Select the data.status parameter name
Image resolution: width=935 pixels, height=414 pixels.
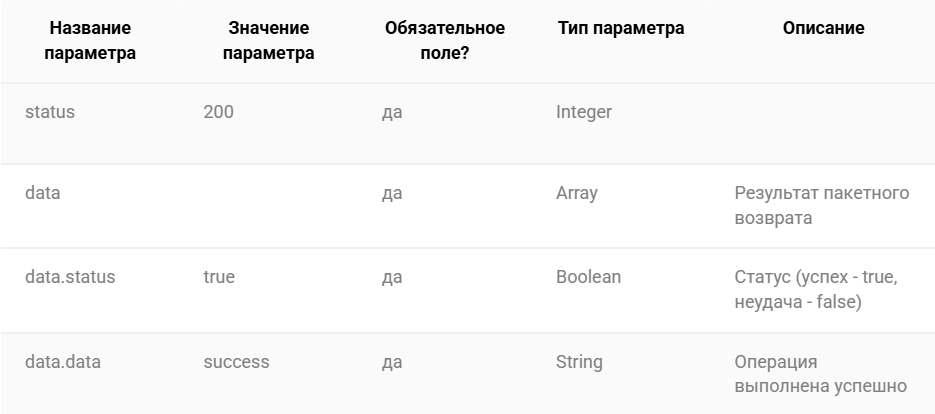tap(70, 277)
